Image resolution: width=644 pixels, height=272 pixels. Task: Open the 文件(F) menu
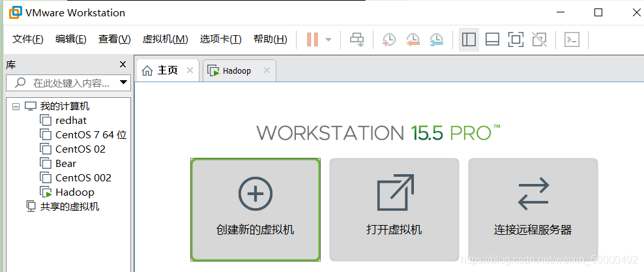pyautogui.click(x=28, y=39)
